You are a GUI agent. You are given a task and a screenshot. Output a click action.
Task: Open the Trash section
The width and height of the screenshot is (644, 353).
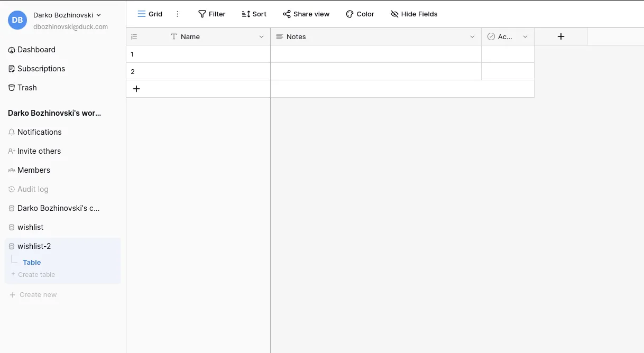[x=26, y=87]
